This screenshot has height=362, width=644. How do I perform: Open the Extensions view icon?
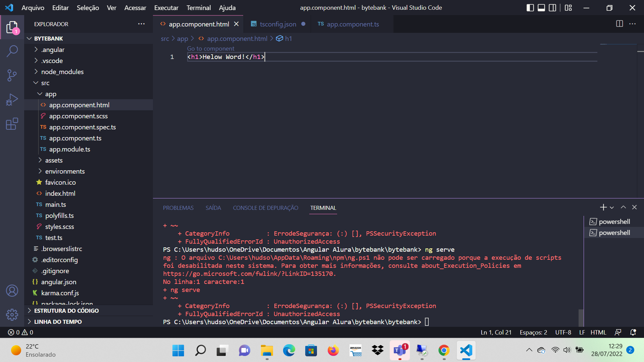12,124
